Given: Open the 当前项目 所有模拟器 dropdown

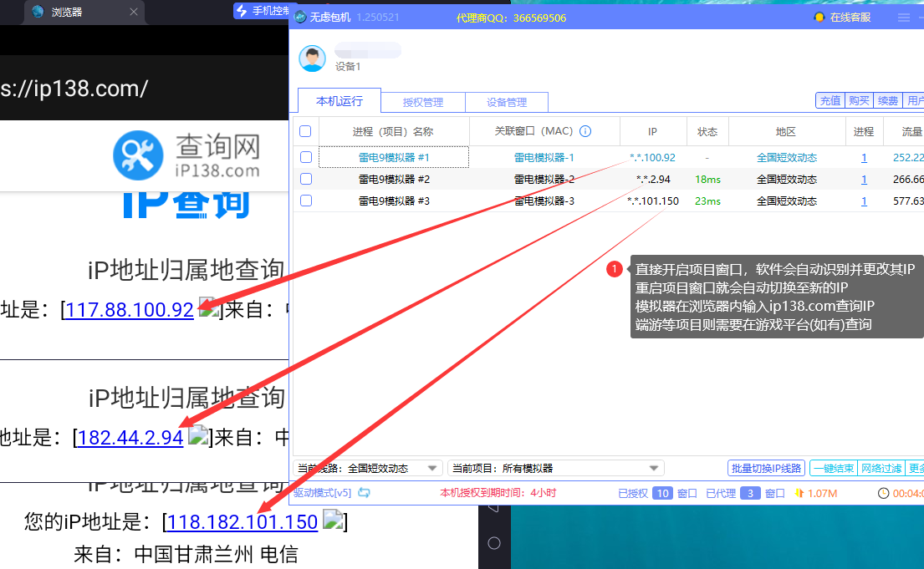Looking at the screenshot, I should pyautogui.click(x=556, y=468).
